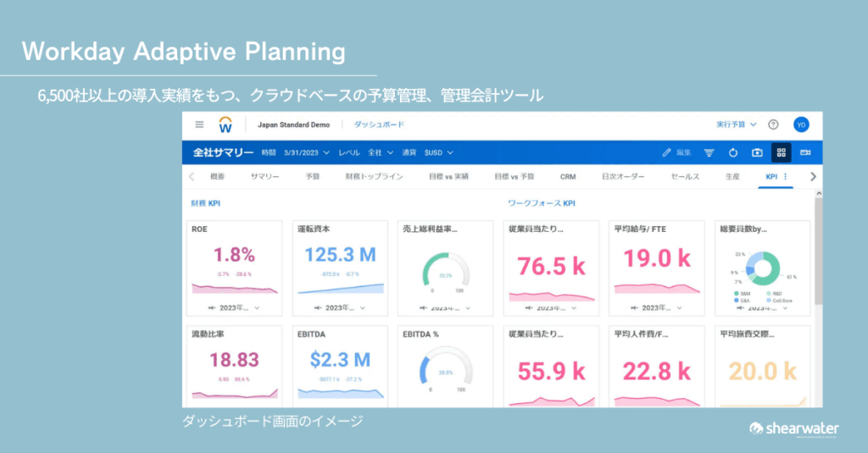The image size is (868, 453).
Task: Click the refresh icon in blue toolbar
Action: 733,152
